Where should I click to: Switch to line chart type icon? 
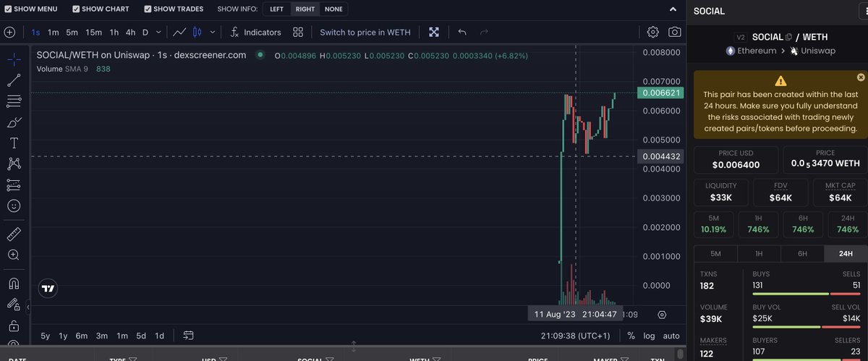click(x=179, y=33)
